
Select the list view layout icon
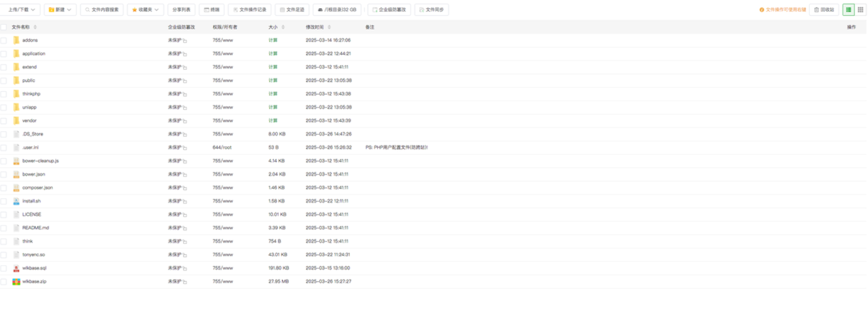coord(849,10)
